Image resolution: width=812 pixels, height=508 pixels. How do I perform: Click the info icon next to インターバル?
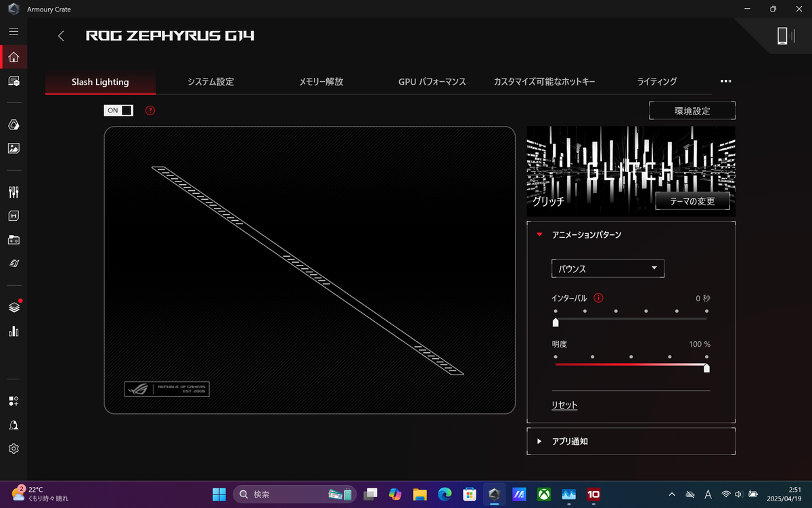click(598, 298)
